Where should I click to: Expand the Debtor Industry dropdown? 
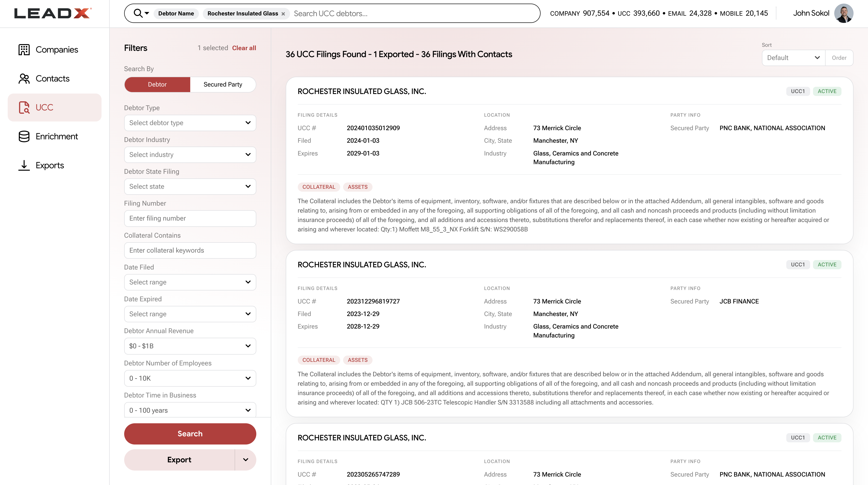pyautogui.click(x=190, y=155)
